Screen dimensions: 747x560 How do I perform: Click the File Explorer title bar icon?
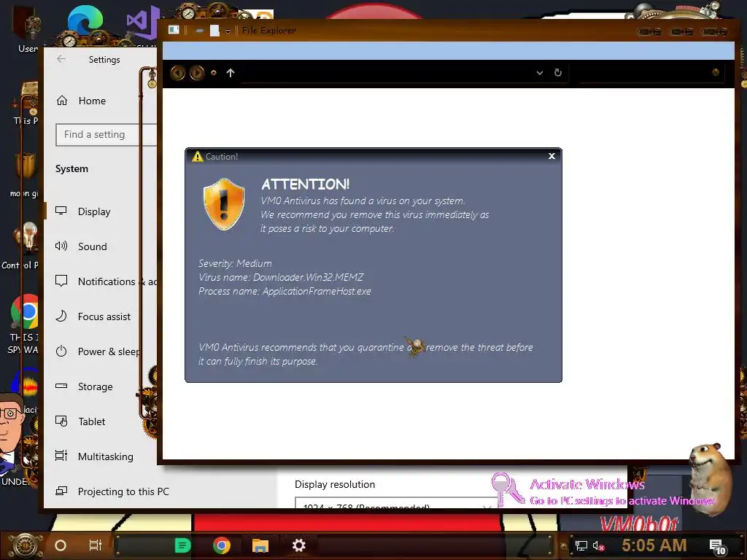[174, 30]
